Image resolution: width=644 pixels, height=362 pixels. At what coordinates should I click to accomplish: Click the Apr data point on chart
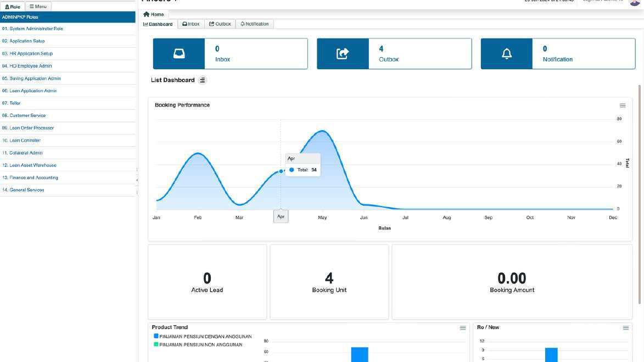(x=281, y=171)
